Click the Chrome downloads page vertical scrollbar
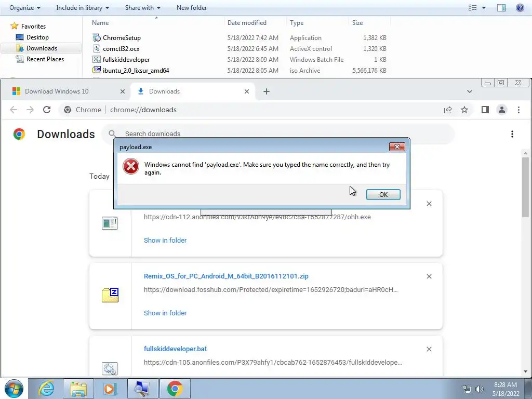The height and width of the screenshot is (399, 532). click(x=526, y=187)
